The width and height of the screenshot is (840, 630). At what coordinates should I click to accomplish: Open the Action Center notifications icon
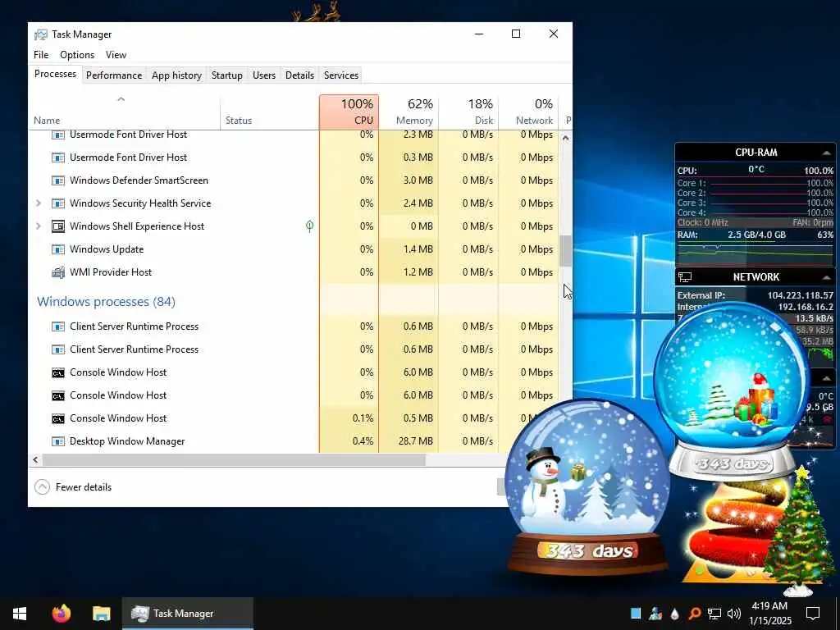coord(813,614)
